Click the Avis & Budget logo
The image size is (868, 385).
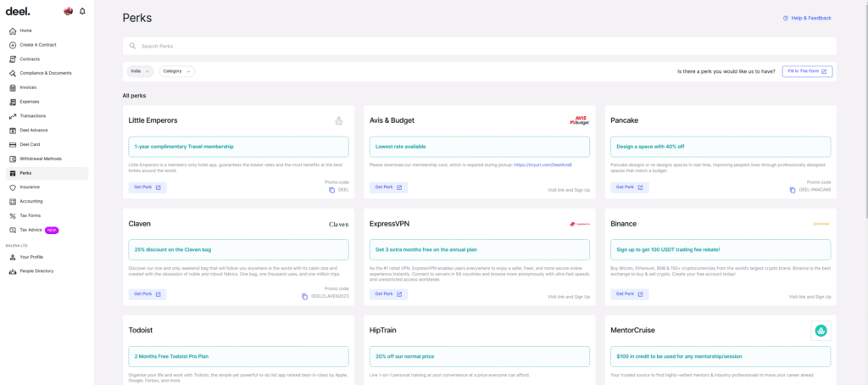coord(580,120)
